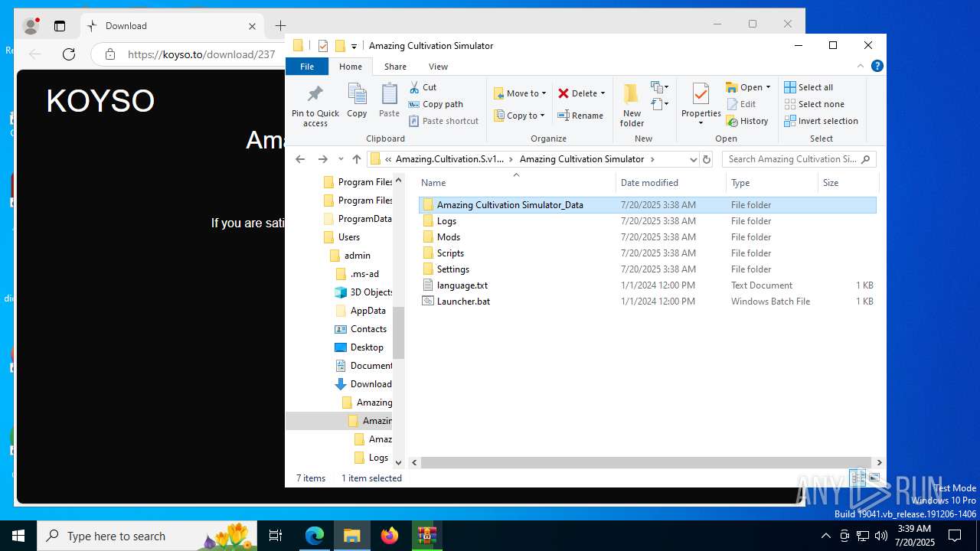
Task: Select the Settings folder
Action: pyautogui.click(x=452, y=269)
